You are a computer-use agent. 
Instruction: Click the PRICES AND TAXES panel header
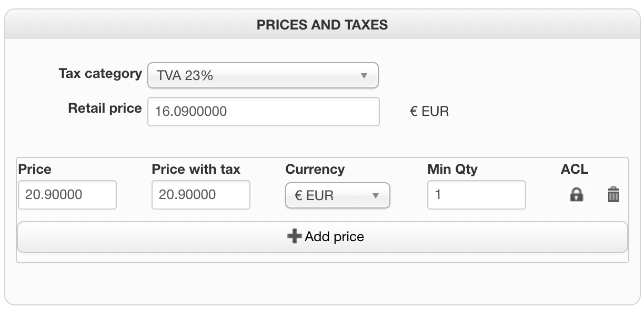(322, 25)
